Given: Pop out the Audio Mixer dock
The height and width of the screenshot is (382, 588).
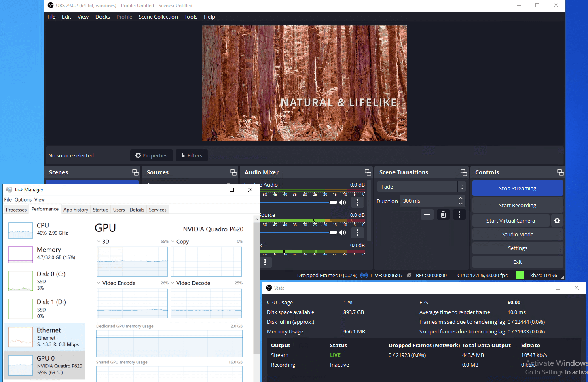Looking at the screenshot, I should pos(368,172).
